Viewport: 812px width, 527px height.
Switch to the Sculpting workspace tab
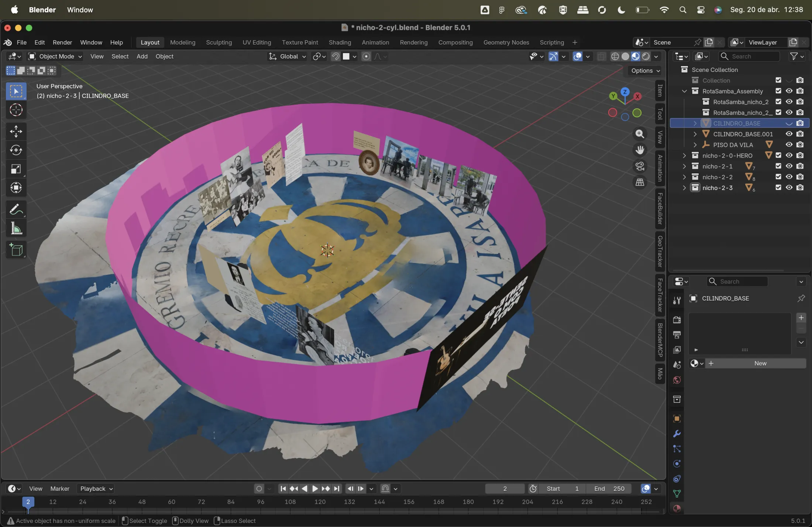point(219,42)
